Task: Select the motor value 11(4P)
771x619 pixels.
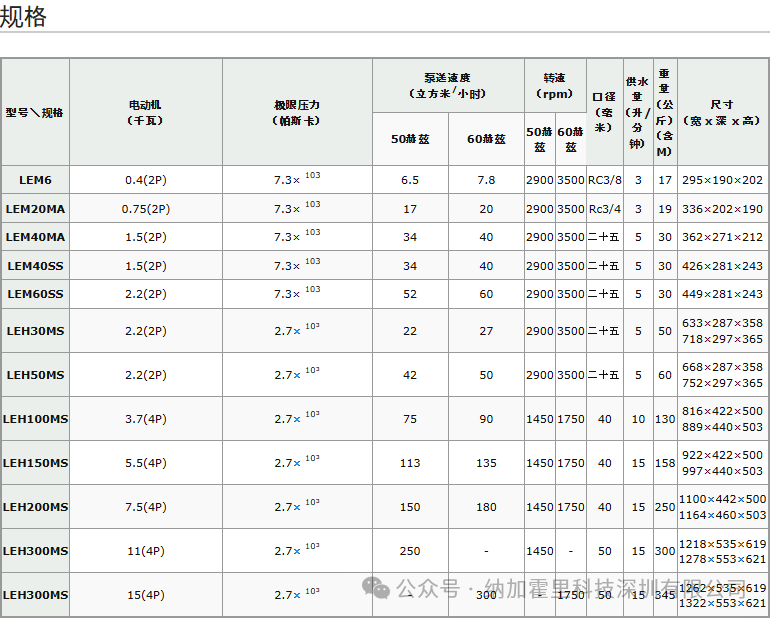Action: [x=146, y=551]
